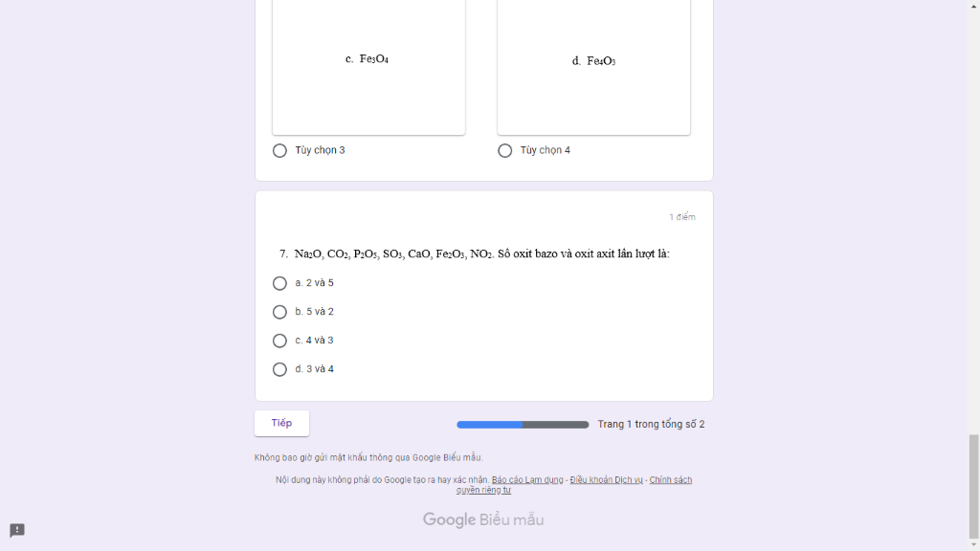This screenshot has width=980, height=551.
Task: Click the Tiếp button
Action: [281, 423]
